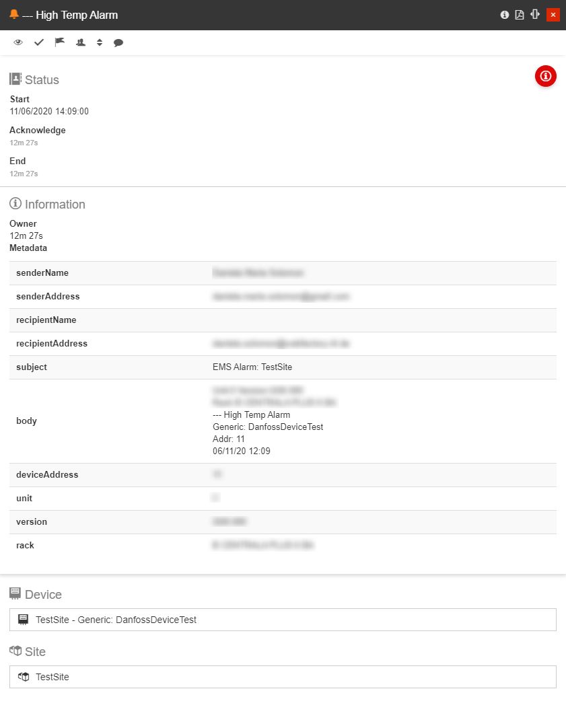Click the info icon in title bar
Screen dimensions: 566x728
[x=505, y=15]
